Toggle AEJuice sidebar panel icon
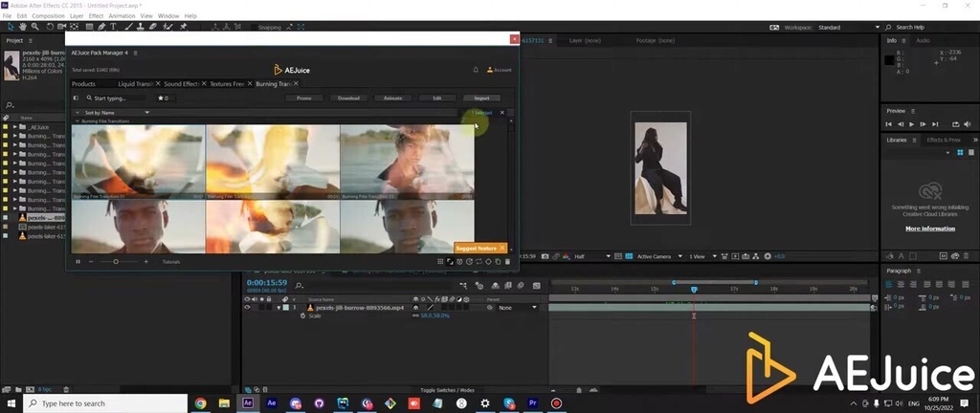 coord(77,98)
